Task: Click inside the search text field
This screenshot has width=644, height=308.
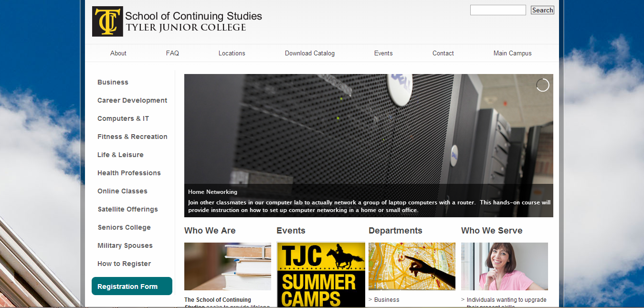Action: pos(497,10)
